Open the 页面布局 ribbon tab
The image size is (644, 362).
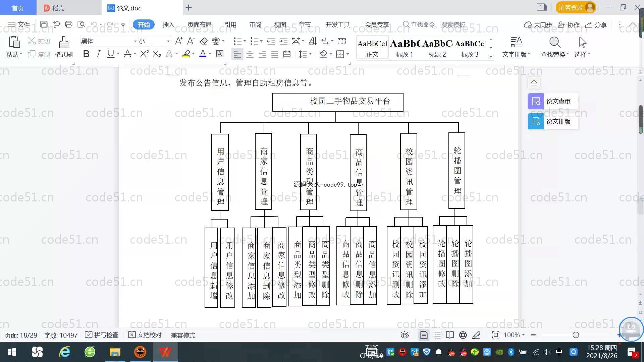200,24
